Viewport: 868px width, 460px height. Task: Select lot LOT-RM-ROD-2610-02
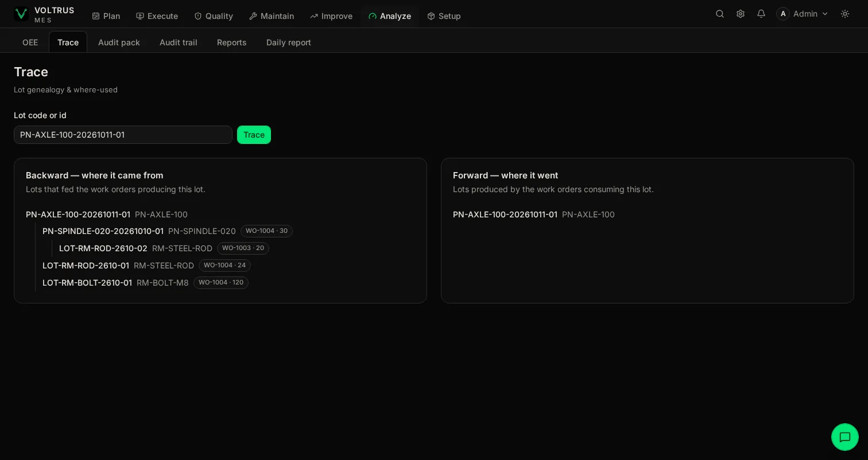(x=103, y=248)
